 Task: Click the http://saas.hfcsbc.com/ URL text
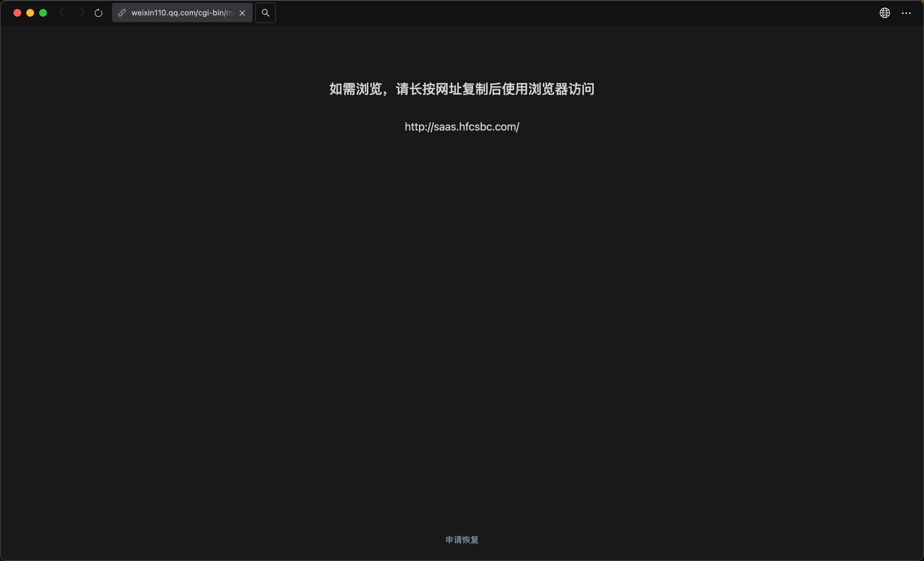click(x=462, y=127)
